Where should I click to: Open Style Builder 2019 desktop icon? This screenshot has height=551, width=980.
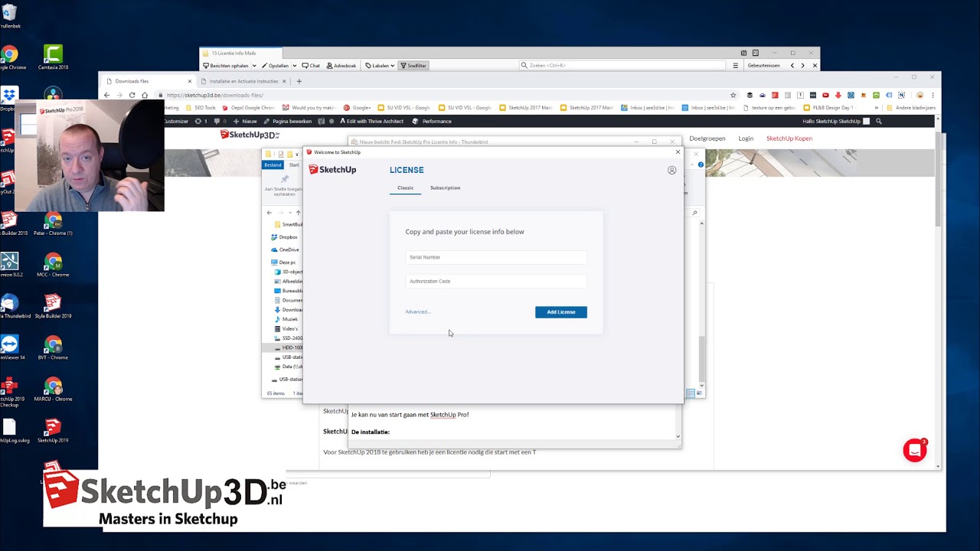tap(53, 306)
